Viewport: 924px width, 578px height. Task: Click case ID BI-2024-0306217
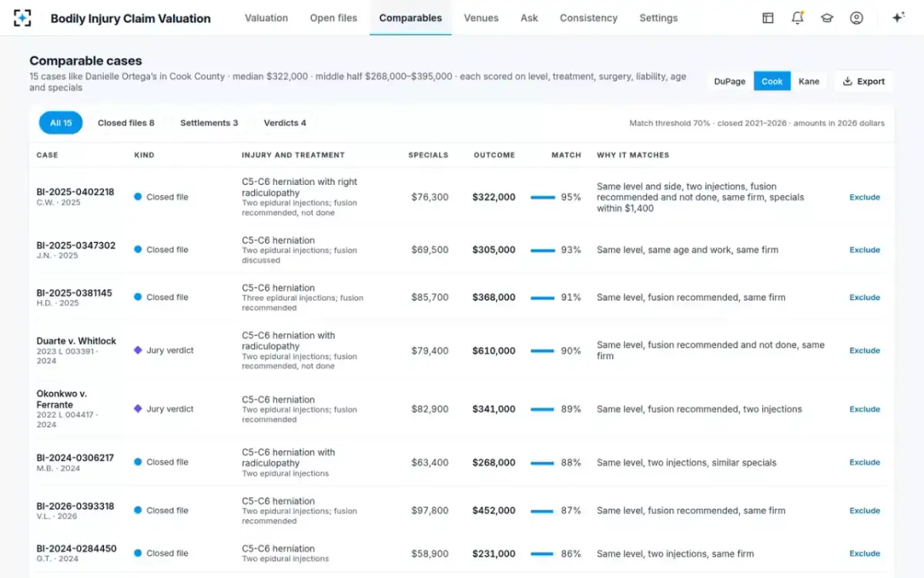[75, 458]
